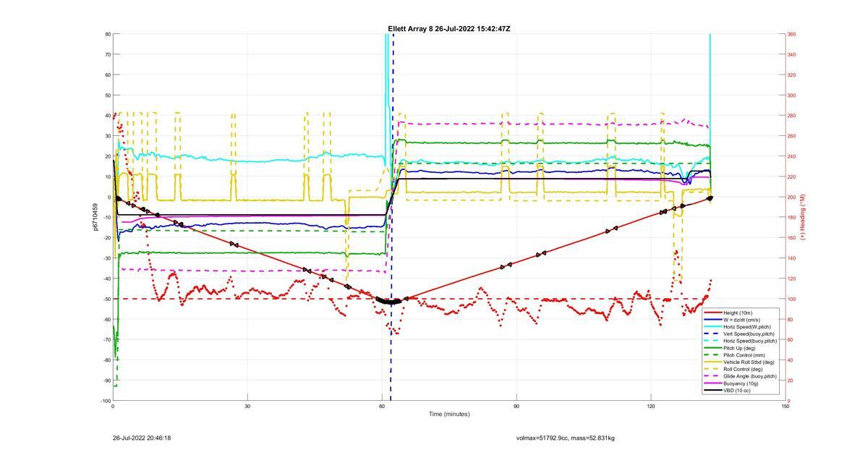Click the '26-Jul-2022 20:46:18' timestamp footer
This screenshot has width=868, height=450.
(x=142, y=438)
